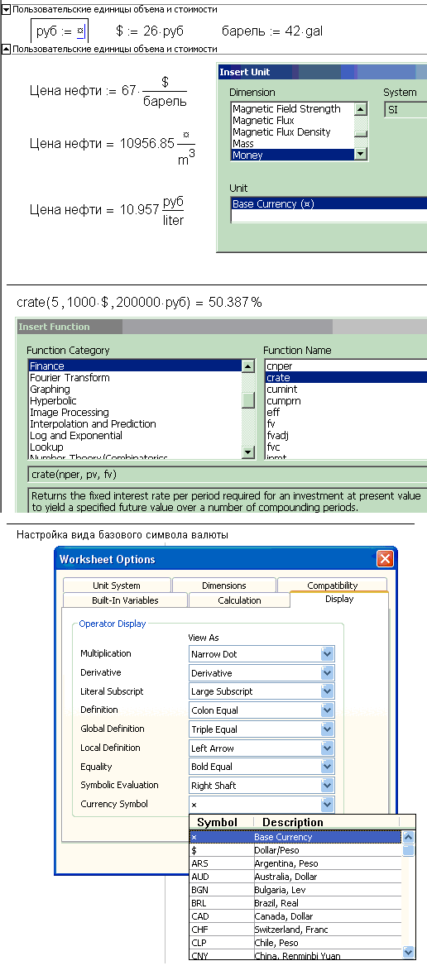
Task: Click the Dimension list down arrow
Action: pos(361,155)
